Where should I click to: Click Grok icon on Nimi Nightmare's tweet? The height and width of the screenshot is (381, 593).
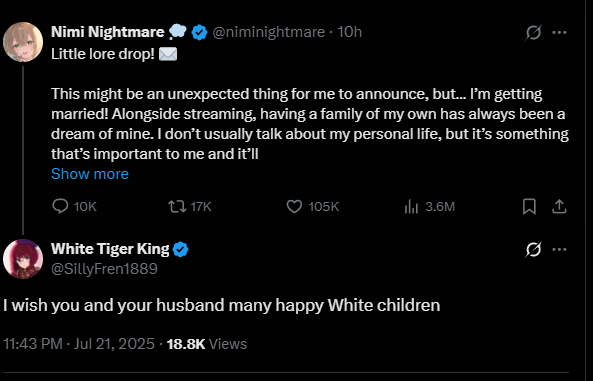coord(533,33)
